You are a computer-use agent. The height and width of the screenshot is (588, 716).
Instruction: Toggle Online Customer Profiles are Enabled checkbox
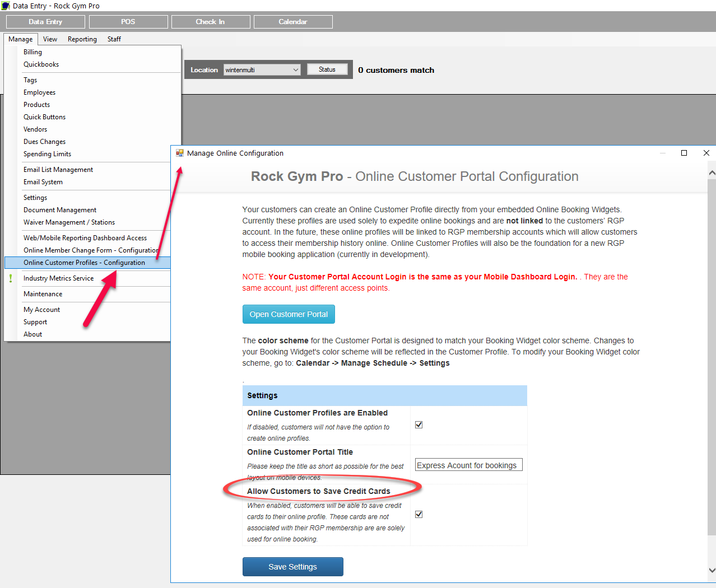419,424
